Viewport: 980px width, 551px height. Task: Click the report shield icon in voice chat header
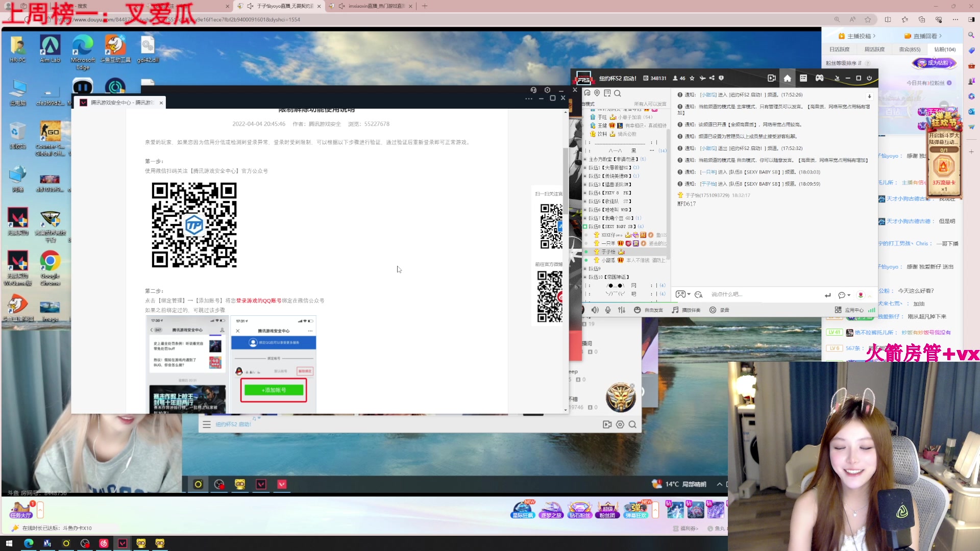point(721,78)
